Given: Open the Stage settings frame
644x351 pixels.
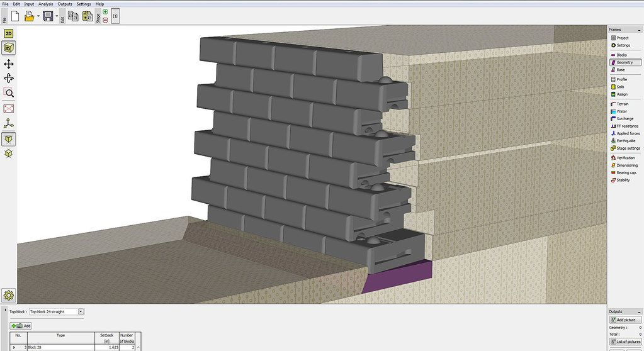Looking at the screenshot, I should [x=626, y=148].
